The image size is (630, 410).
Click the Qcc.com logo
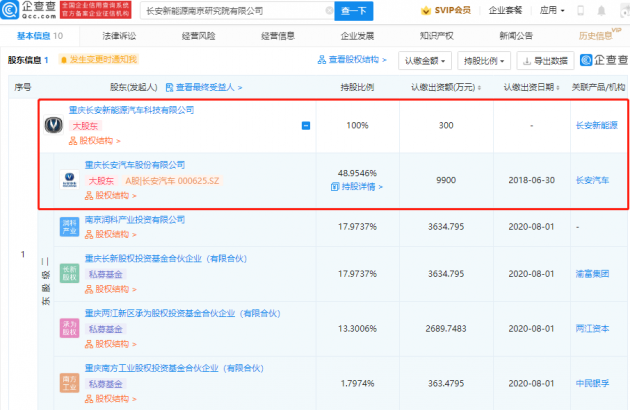pos(28,10)
